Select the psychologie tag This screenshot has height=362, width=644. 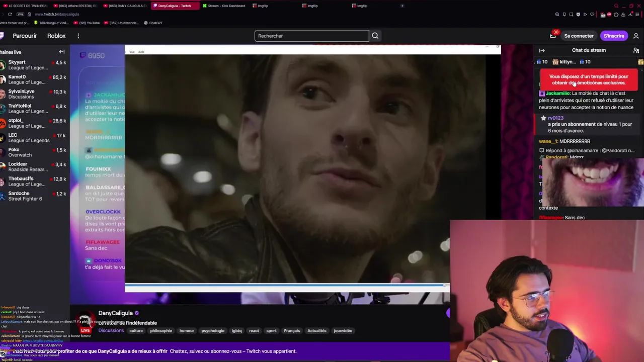213,331
